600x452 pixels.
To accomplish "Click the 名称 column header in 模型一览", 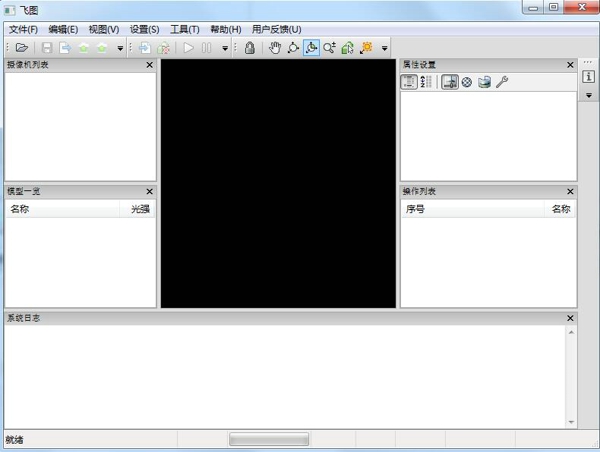I will pos(20,209).
